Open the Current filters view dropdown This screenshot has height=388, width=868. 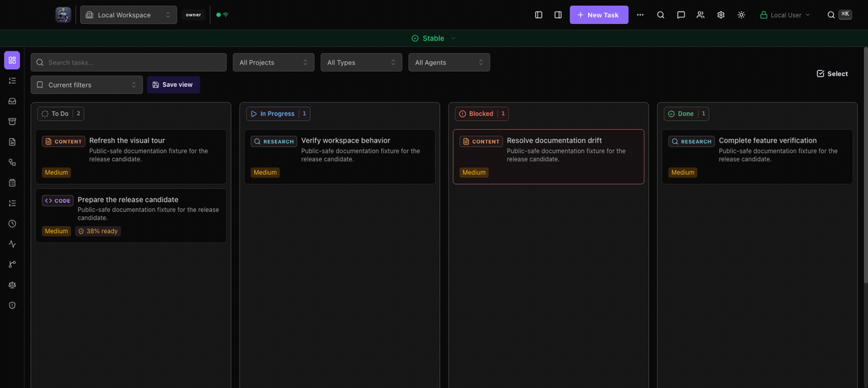[x=87, y=85]
